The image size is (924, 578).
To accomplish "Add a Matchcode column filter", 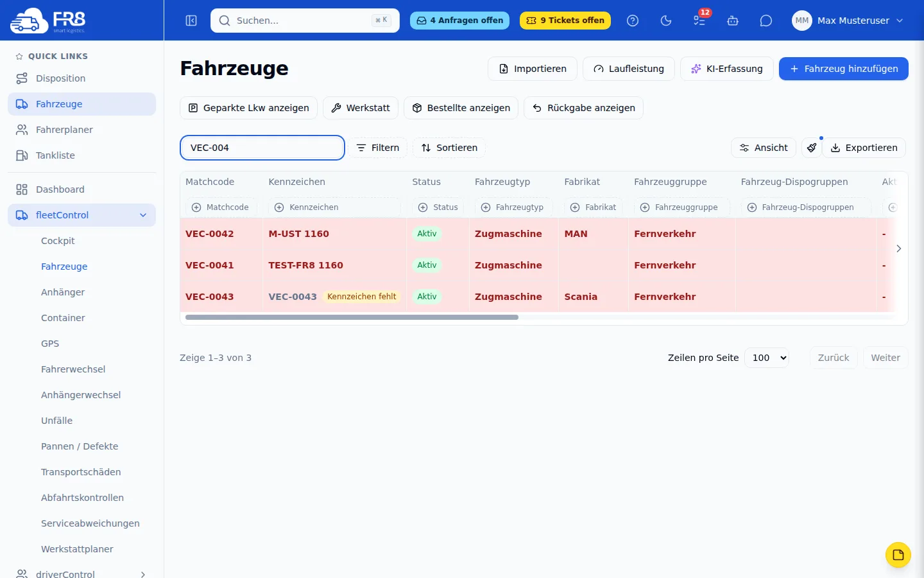I will click(221, 207).
